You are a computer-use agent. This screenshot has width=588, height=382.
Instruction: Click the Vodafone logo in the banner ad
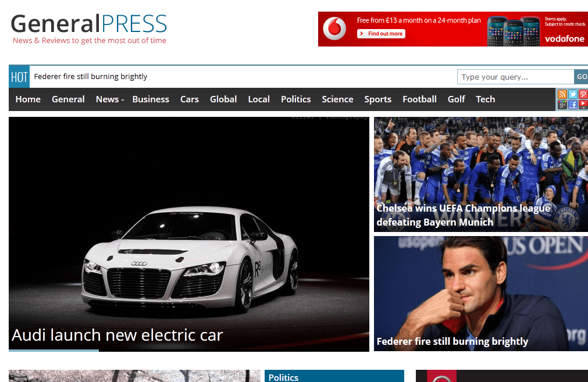(x=564, y=38)
